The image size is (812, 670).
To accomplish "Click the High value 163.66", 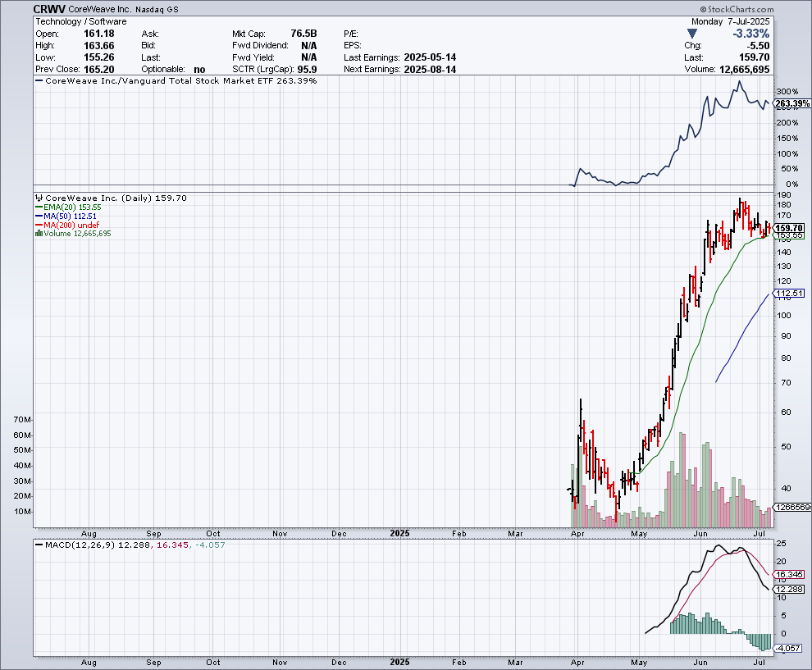I will [99, 46].
